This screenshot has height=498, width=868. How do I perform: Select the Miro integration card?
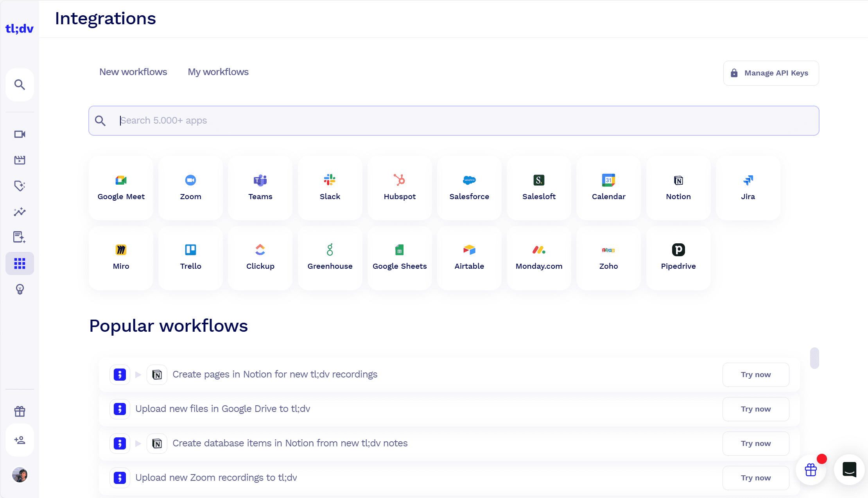[121, 258]
